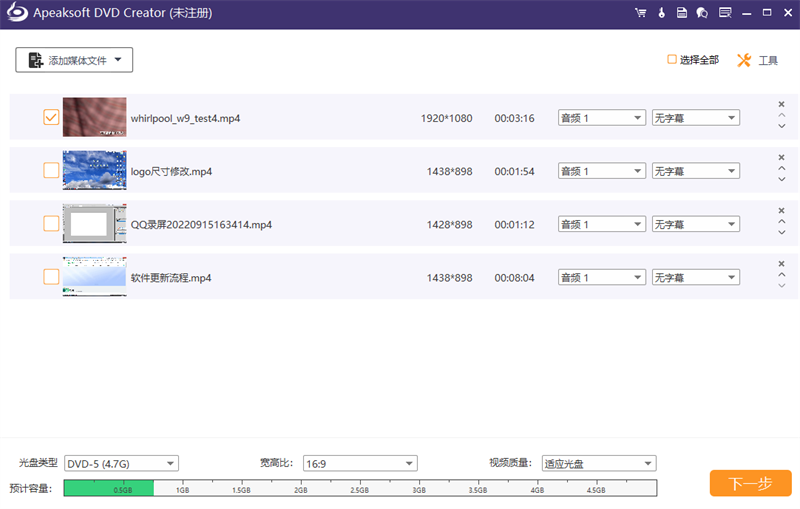Click the file name QQ录屏20220915163414.mp4
The width and height of the screenshot is (800, 509).
tap(201, 224)
